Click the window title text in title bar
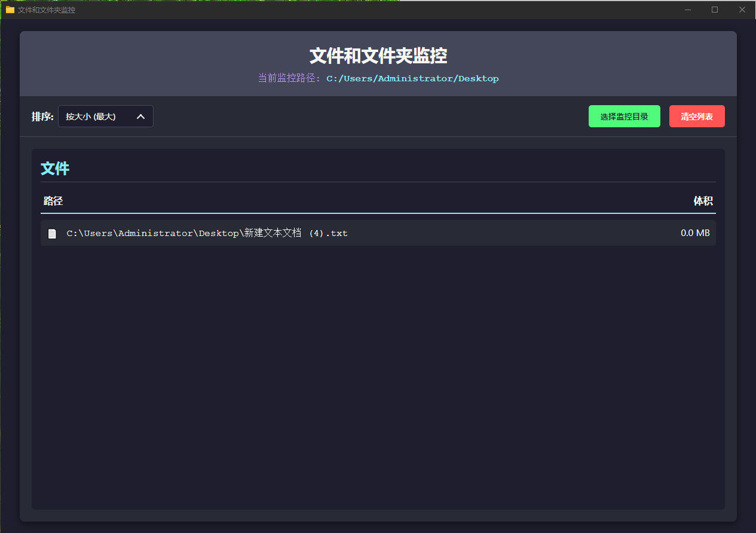 (47, 10)
